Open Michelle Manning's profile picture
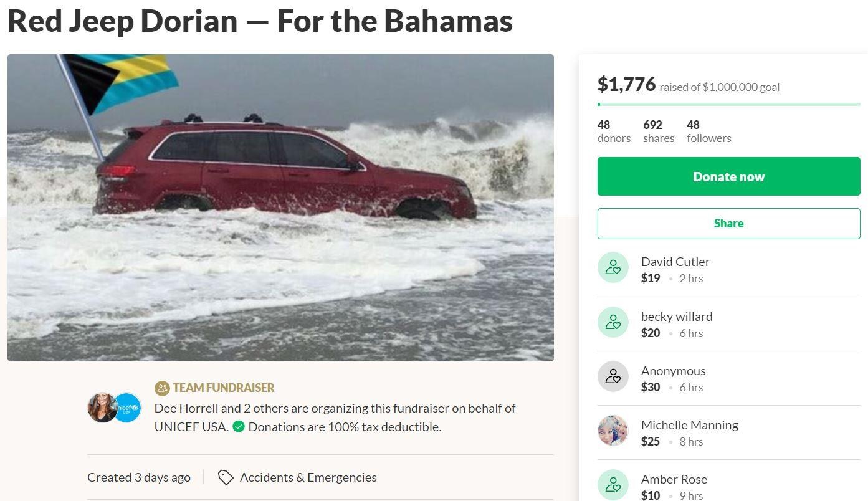 click(613, 431)
